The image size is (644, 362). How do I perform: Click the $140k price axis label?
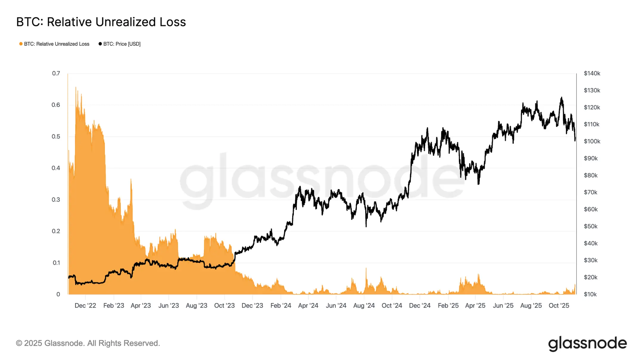[x=592, y=73]
